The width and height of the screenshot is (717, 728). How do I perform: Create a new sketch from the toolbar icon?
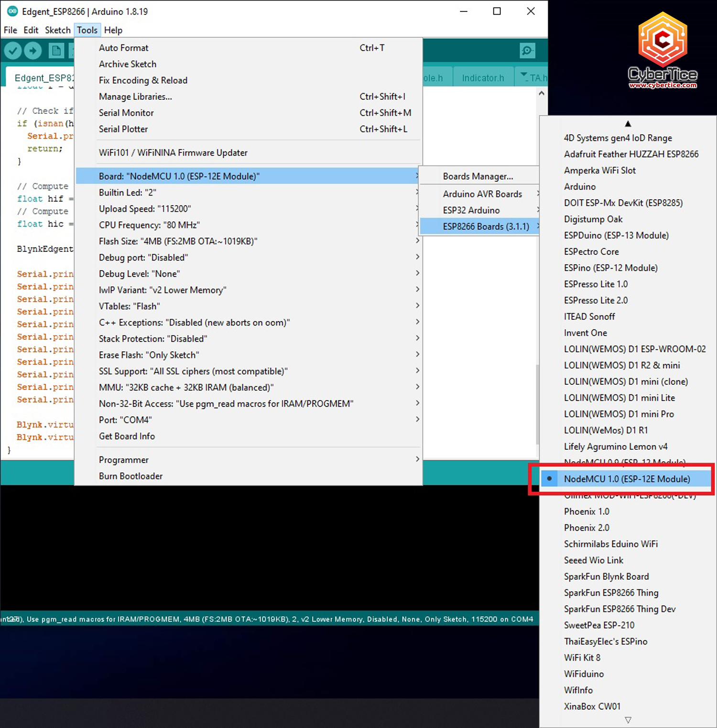pos(55,50)
